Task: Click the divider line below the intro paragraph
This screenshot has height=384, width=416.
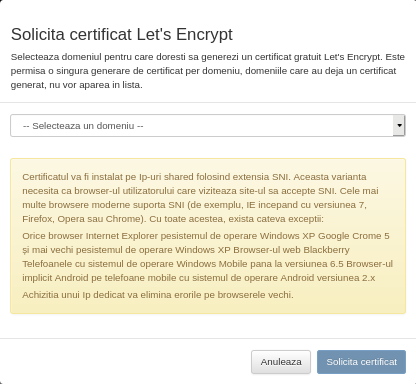Action: pos(208,103)
